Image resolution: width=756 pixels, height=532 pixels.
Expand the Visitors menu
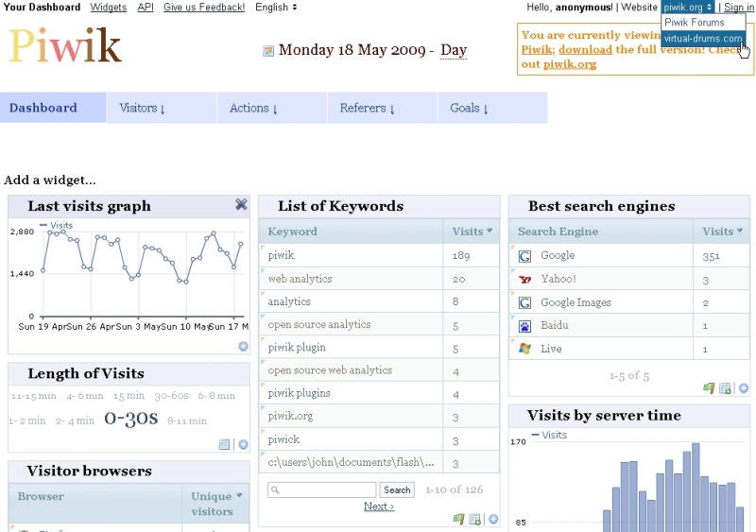point(161,108)
